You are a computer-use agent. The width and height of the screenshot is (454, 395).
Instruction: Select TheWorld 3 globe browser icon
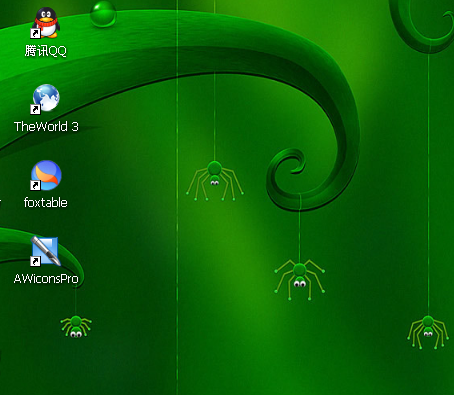pos(46,98)
